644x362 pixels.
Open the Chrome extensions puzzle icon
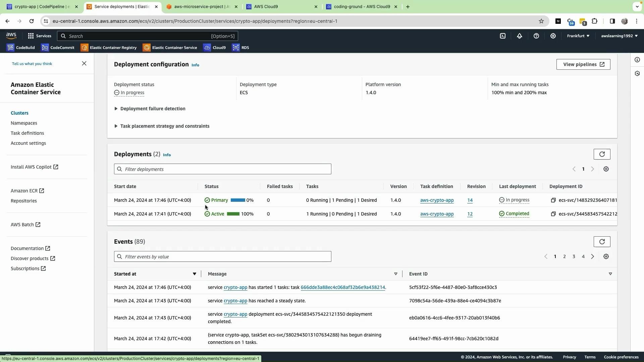[x=595, y=21]
